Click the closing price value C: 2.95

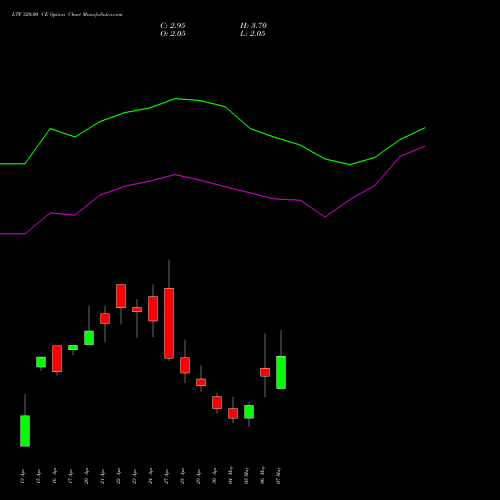(x=173, y=26)
